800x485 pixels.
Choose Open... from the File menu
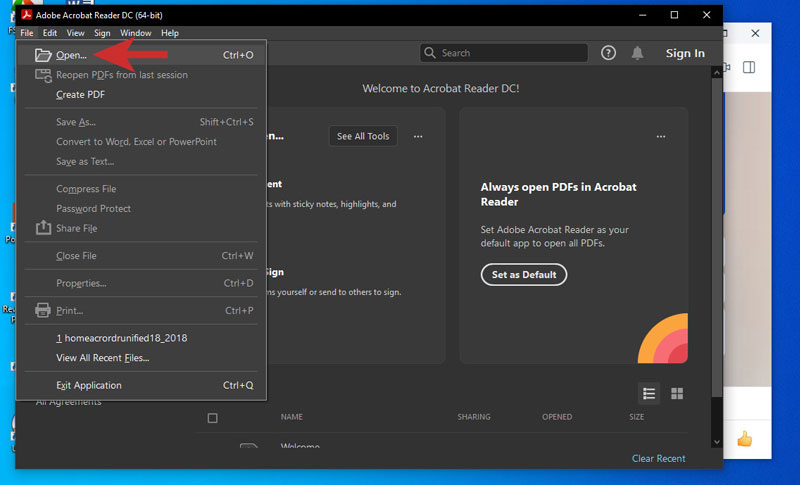click(x=71, y=55)
